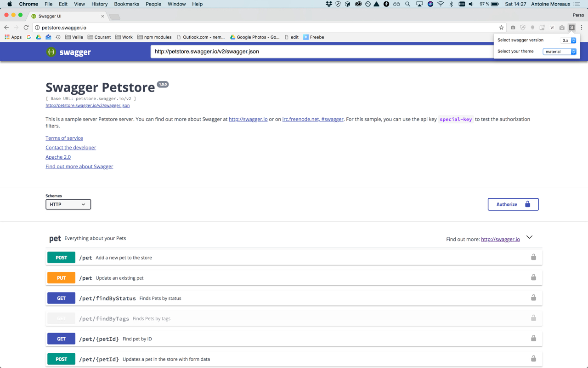Open the Outlook.com bookmark
The image size is (588, 368).
pyautogui.click(x=200, y=37)
